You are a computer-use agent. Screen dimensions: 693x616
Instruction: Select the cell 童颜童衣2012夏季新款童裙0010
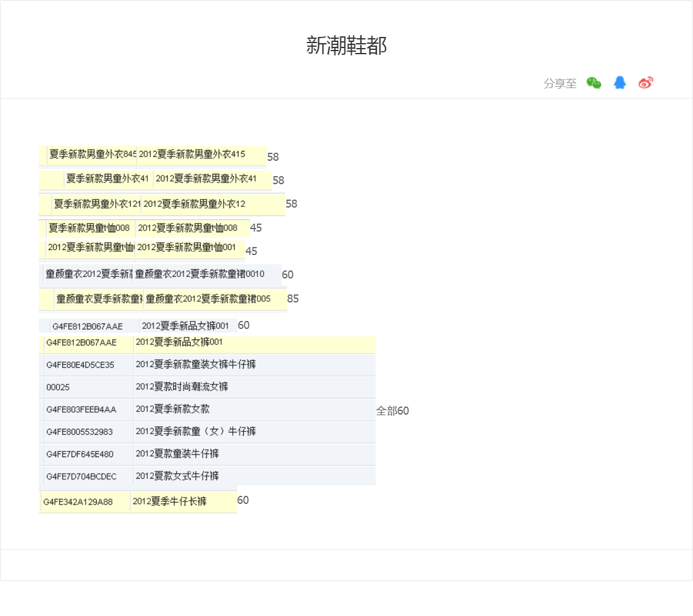coord(200,274)
